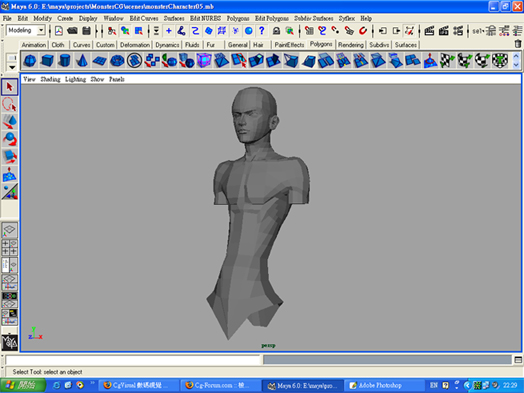
Task: Click the save scene disk icon
Action: click(87, 31)
